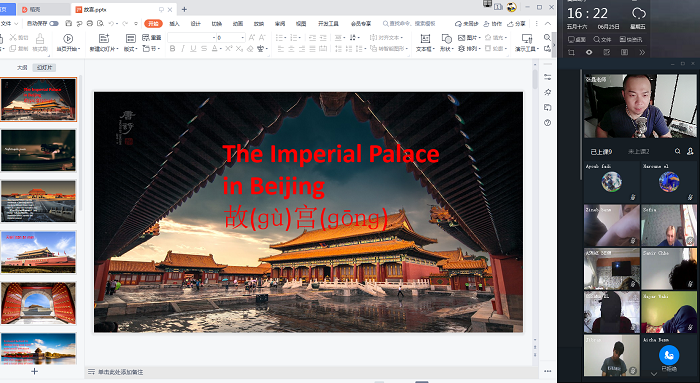Switch to slides thumbnail tab
Screen dimensions: 700x383
[x=44, y=67]
